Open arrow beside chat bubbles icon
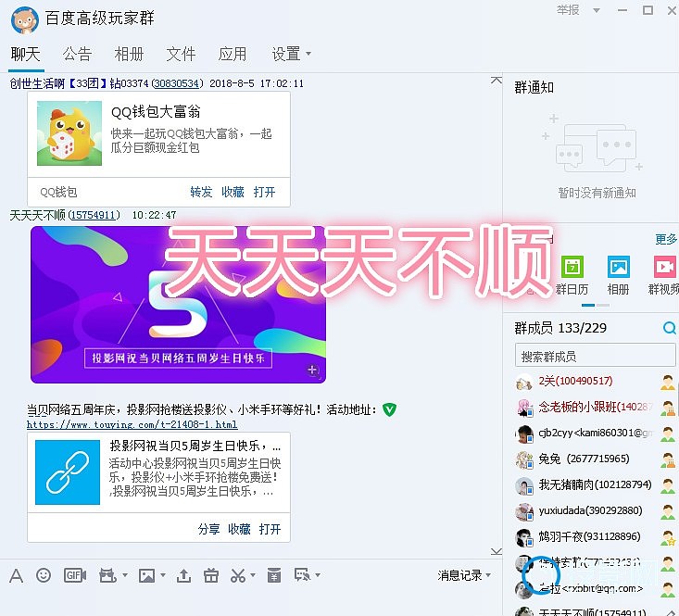Image resolution: width=679 pixels, height=616 pixels. [x=318, y=575]
